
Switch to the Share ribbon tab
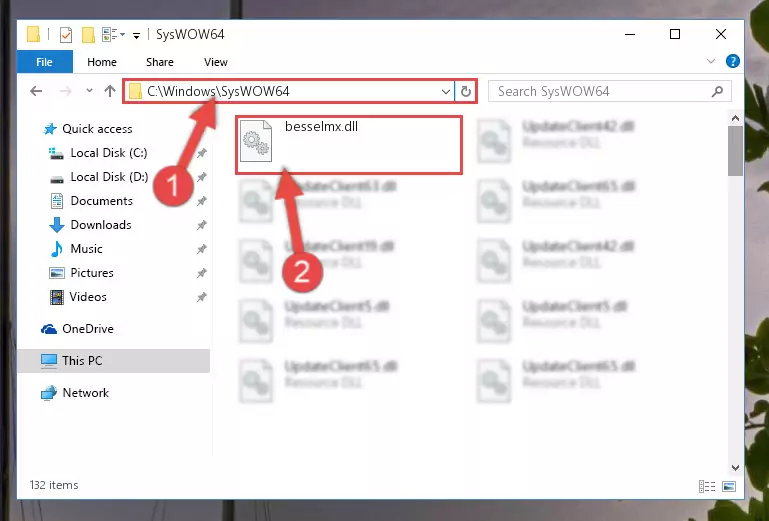pyautogui.click(x=160, y=62)
